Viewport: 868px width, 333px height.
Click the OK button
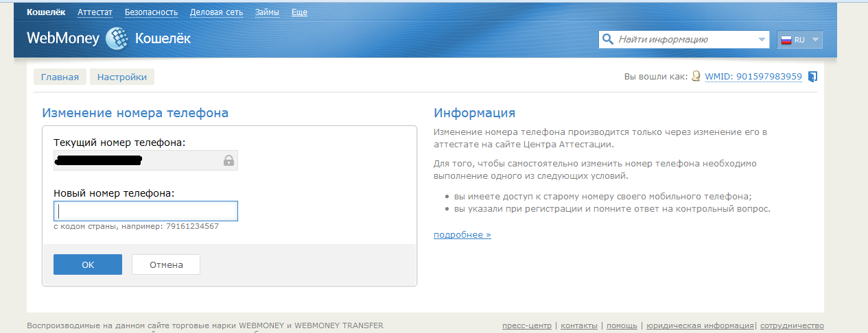coord(88,264)
